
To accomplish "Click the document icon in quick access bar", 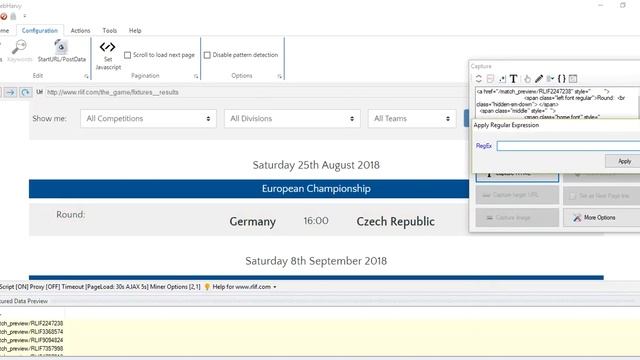I will [13, 16].
